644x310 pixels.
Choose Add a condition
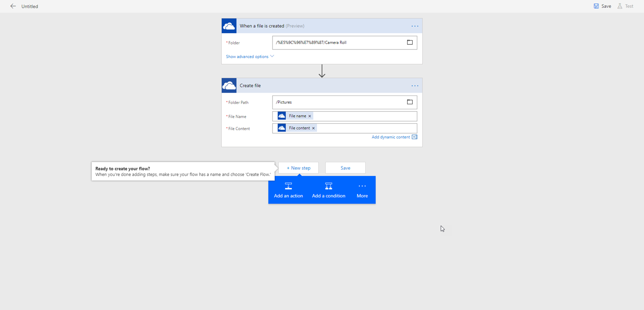pyautogui.click(x=329, y=190)
